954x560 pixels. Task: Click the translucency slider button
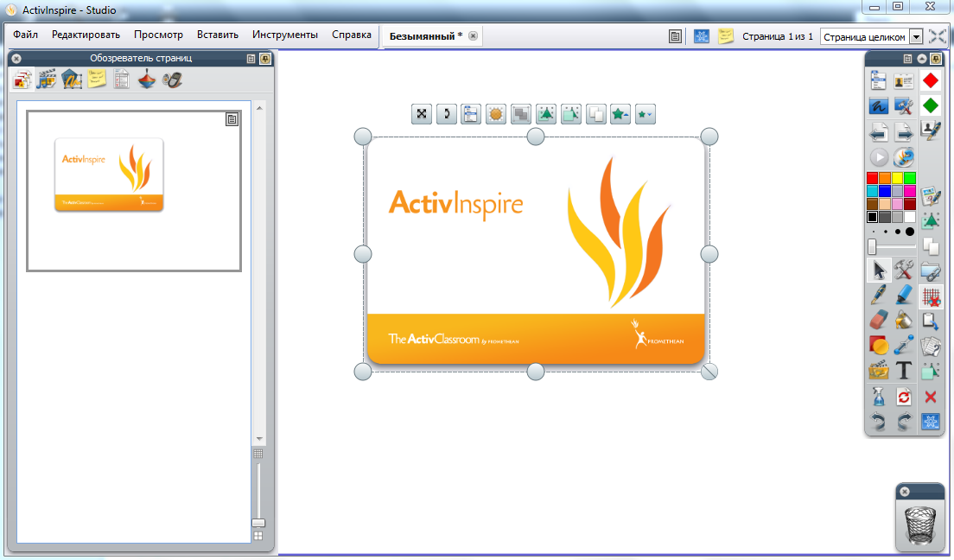click(496, 114)
